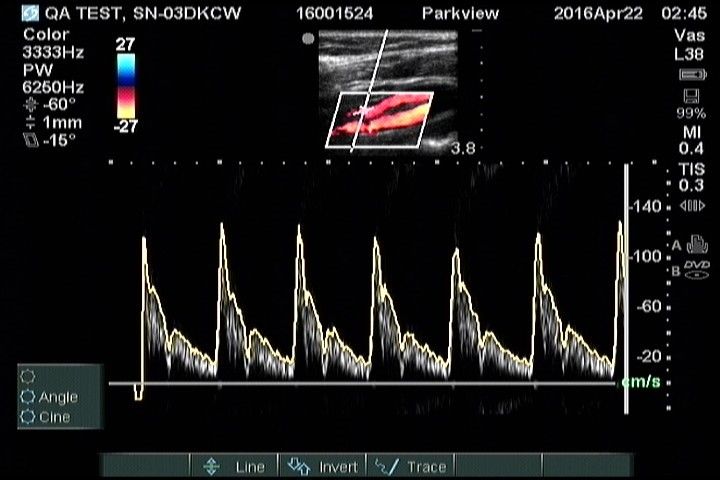Click the Line up-down arrow control
Screen dimensions: 720x480
coord(211,466)
